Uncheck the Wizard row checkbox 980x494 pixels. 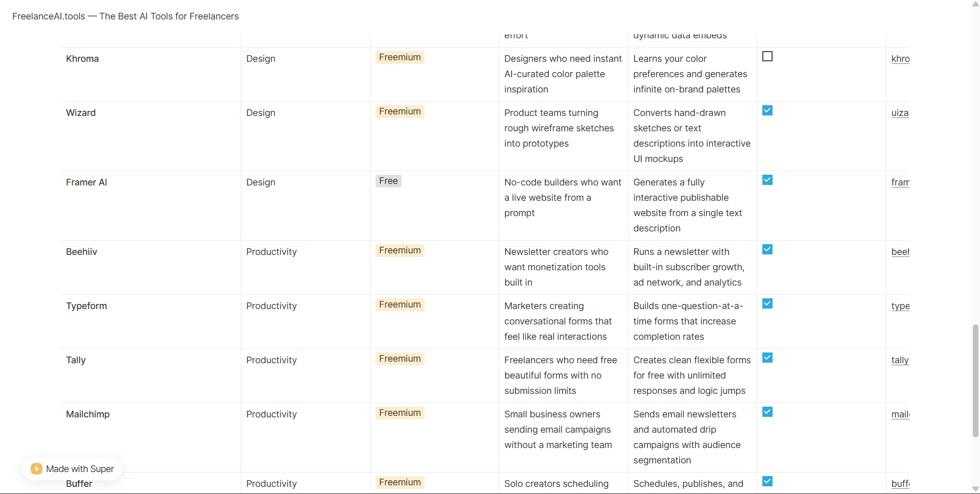tap(767, 110)
